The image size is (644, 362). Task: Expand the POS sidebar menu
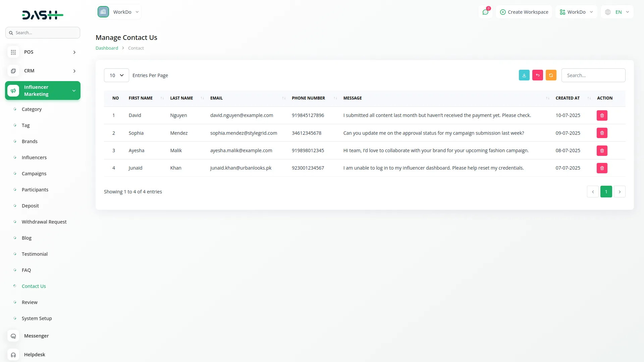coord(43,52)
